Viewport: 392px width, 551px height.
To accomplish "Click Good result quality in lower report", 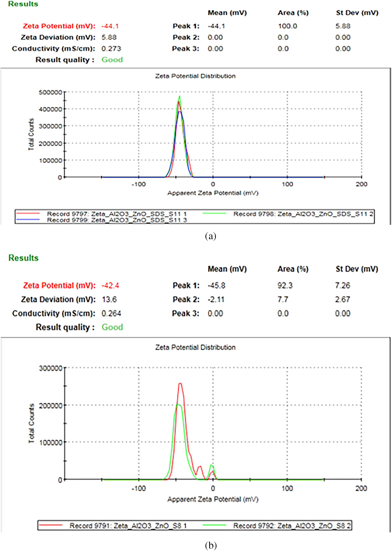I will [112, 327].
